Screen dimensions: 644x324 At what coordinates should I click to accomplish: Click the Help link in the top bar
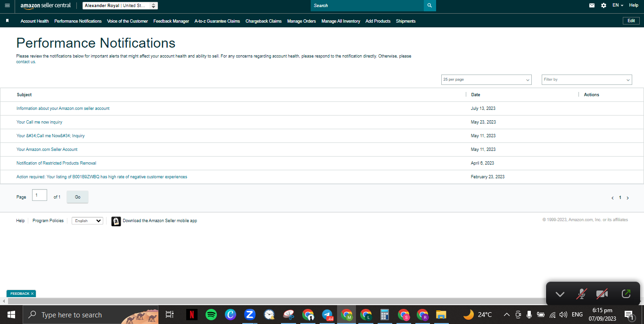[634, 6]
